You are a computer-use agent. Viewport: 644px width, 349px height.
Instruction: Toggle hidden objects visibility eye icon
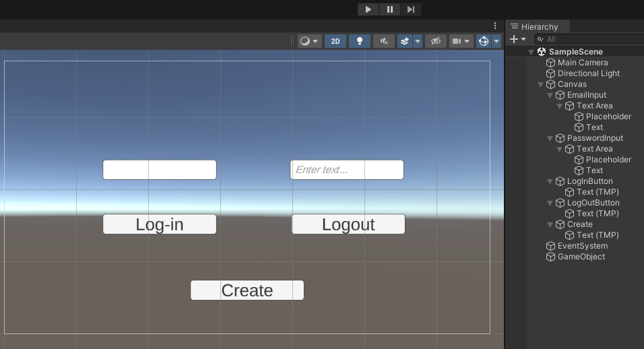coord(436,41)
